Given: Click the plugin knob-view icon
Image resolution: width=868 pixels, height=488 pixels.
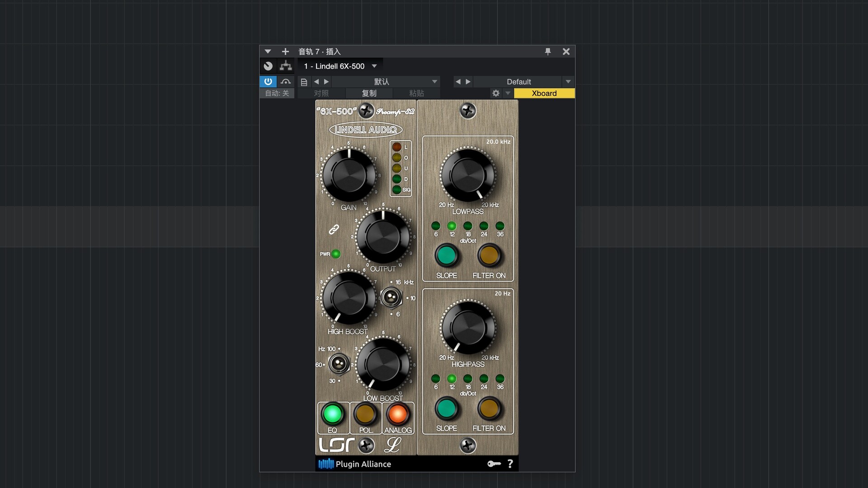Looking at the screenshot, I should pos(268,66).
